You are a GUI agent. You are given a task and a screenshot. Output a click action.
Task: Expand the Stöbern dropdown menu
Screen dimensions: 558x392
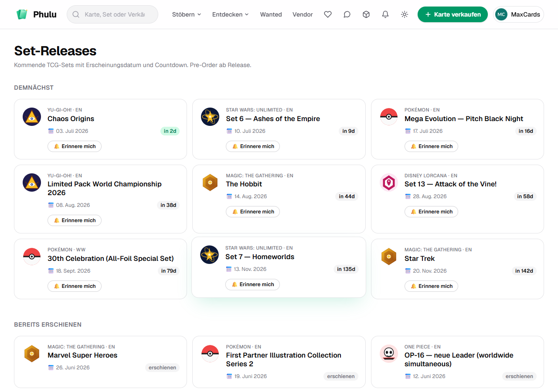coord(187,14)
